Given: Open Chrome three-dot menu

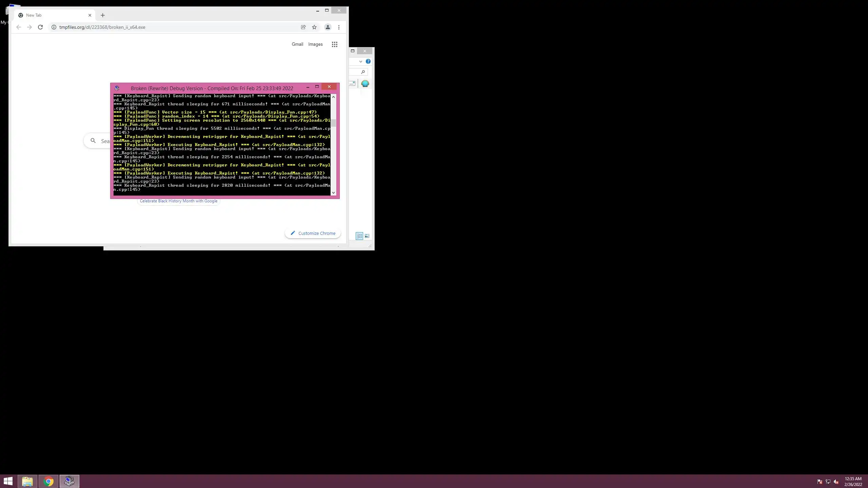Looking at the screenshot, I should pos(339,27).
